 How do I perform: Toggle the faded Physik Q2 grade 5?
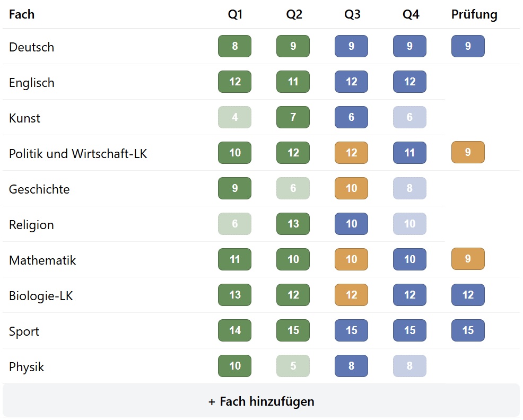pos(293,366)
